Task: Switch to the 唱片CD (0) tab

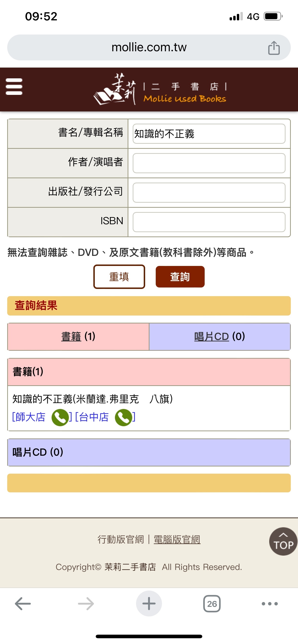Action: pyautogui.click(x=220, y=337)
